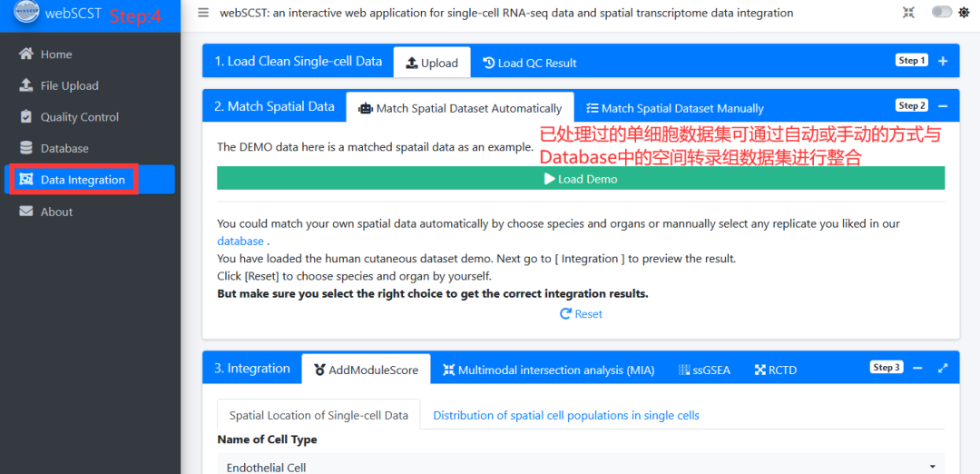
Task: Click the checklist icon on manual tab
Action: click(593, 108)
